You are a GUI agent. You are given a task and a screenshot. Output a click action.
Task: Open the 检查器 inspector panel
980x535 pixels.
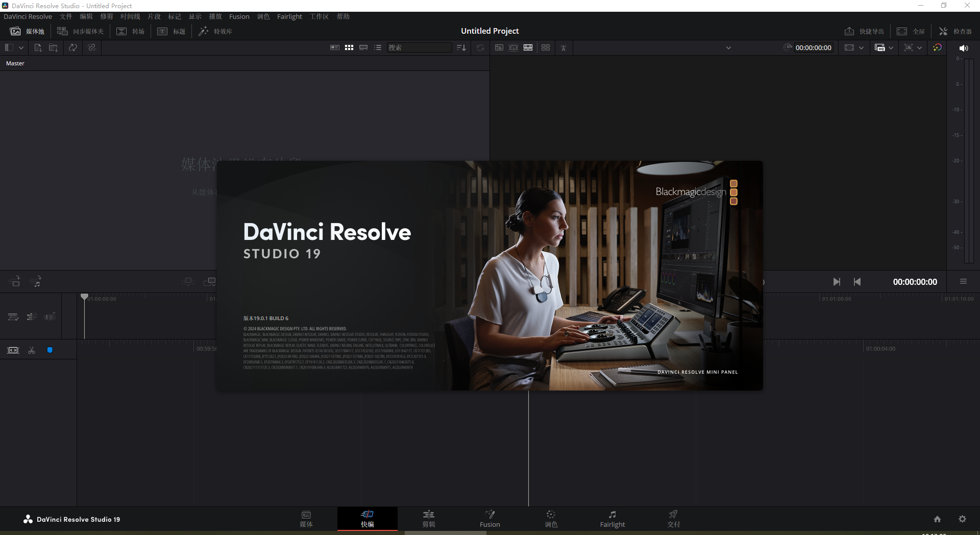tap(955, 31)
